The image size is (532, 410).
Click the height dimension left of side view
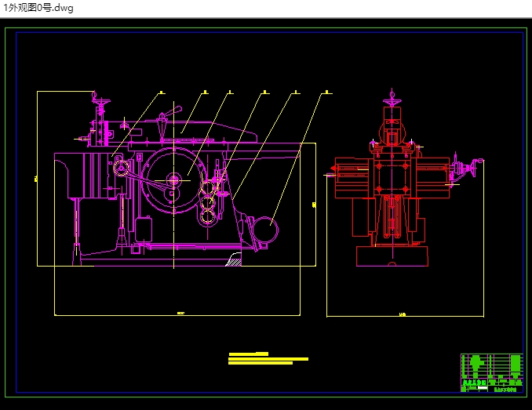tap(37, 179)
